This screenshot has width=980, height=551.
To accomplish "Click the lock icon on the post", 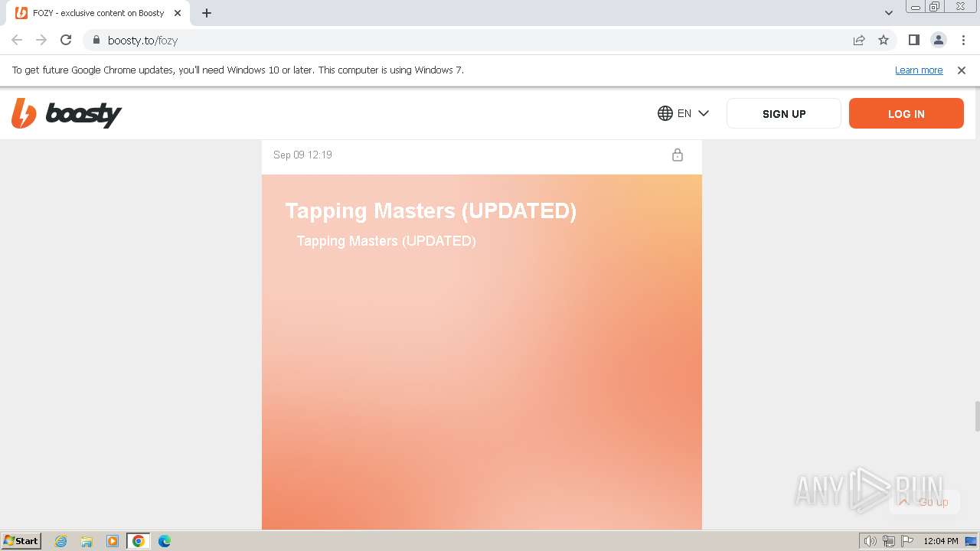I will pos(678,155).
